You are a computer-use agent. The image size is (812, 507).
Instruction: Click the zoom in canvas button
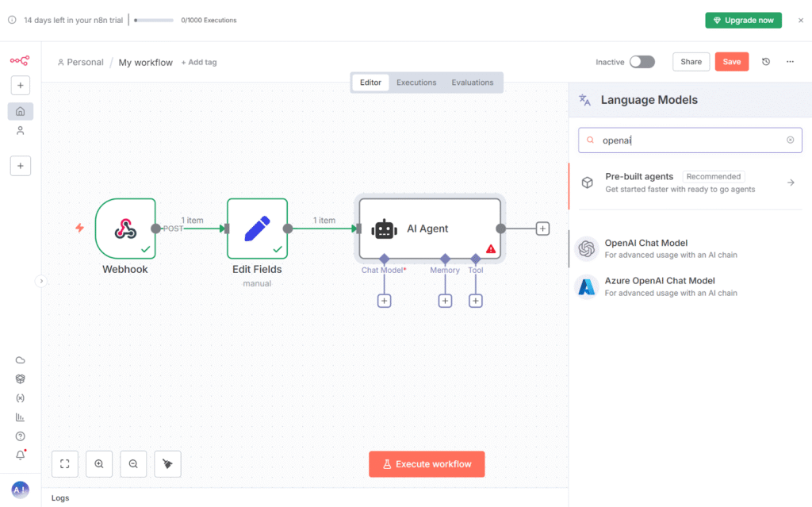[99, 464]
